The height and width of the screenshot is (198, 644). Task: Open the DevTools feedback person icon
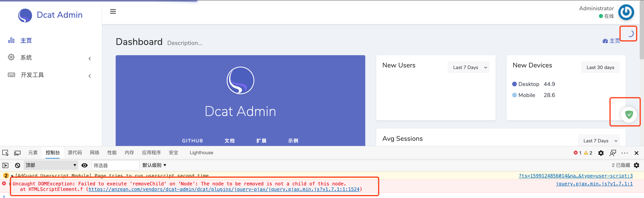613,153
